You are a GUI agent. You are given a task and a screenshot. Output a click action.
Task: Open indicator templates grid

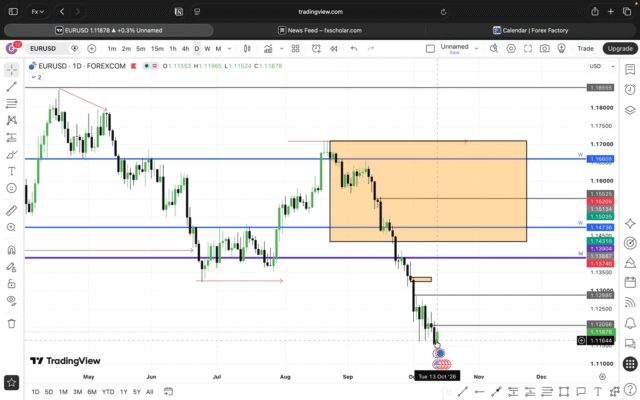click(x=296, y=49)
